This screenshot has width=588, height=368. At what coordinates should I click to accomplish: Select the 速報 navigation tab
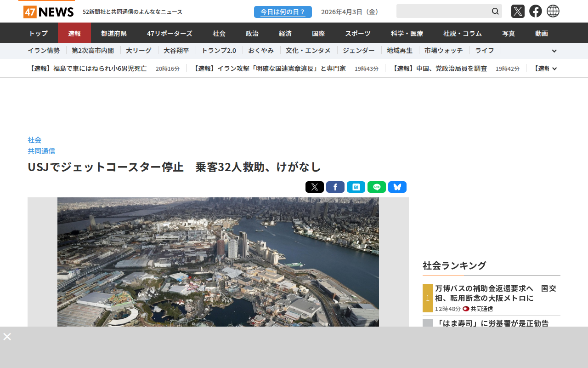74,33
